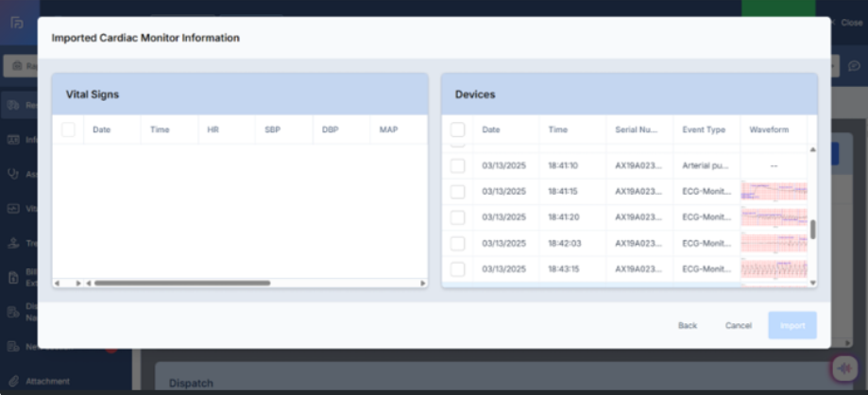The height and width of the screenshot is (395, 868).
Task: Click Vital Signs far-left scroll arrow
Action: point(57,283)
